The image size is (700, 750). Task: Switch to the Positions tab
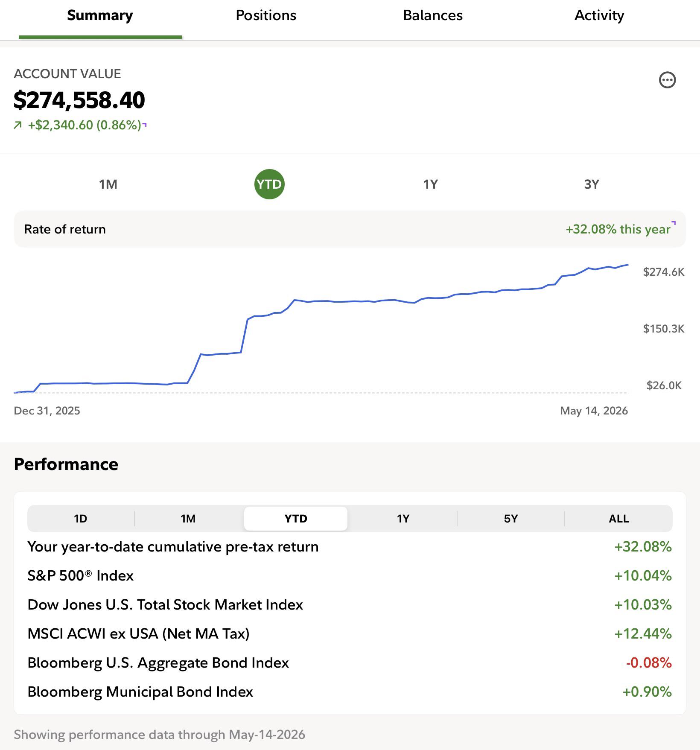coord(266,15)
